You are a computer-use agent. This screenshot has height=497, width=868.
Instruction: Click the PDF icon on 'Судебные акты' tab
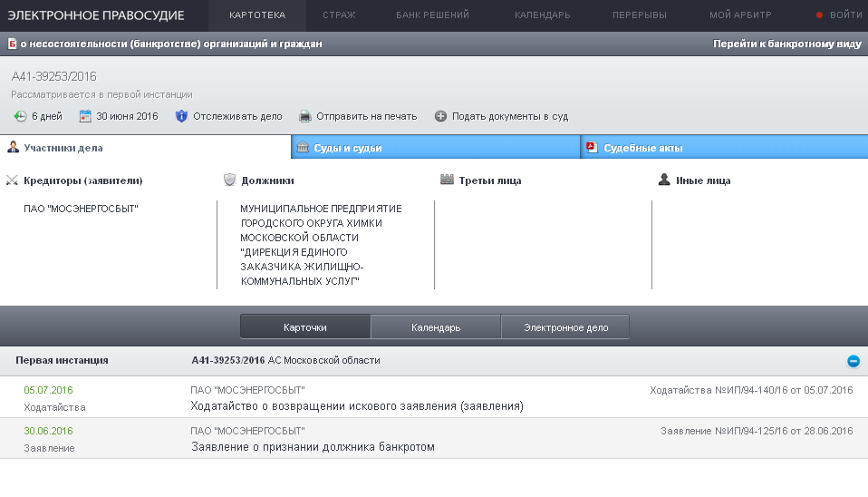[x=593, y=148]
